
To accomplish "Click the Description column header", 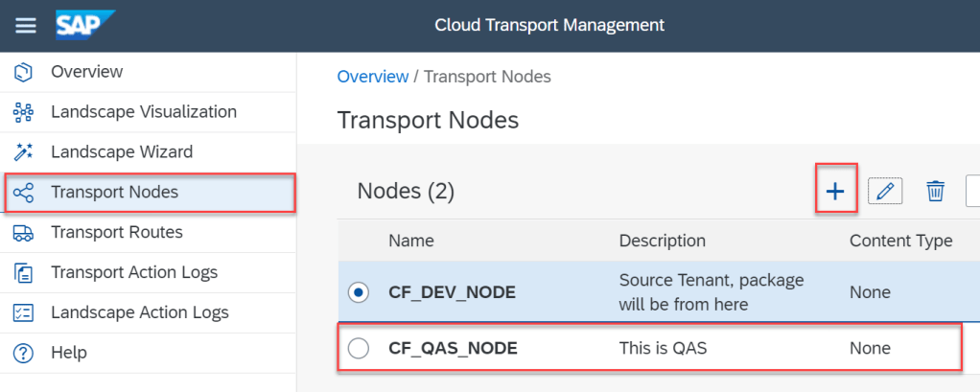I will (x=663, y=242).
